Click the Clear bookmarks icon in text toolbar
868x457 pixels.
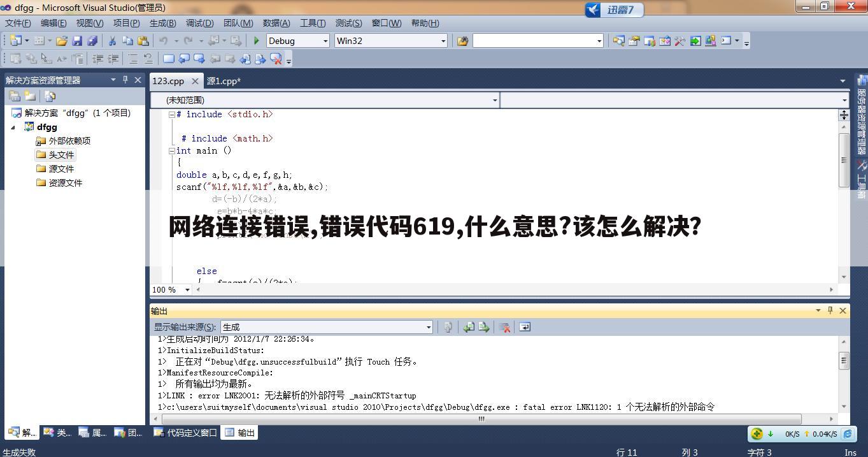[276, 59]
